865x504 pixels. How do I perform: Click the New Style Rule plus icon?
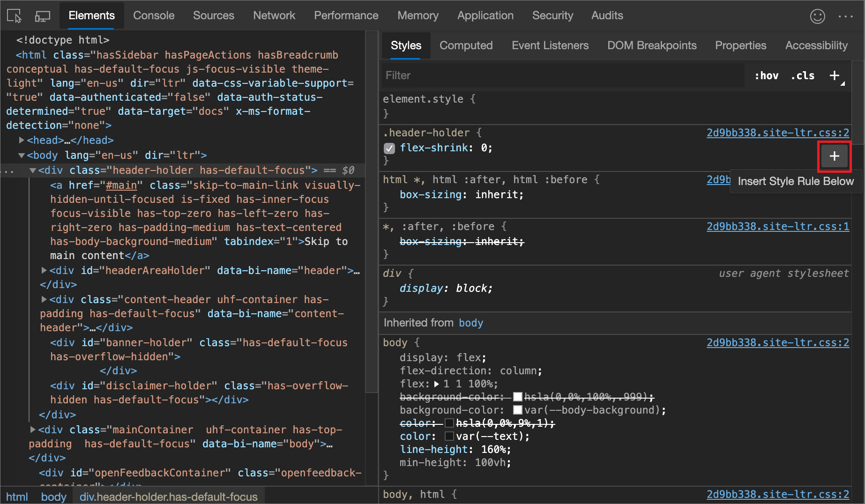pos(835,75)
